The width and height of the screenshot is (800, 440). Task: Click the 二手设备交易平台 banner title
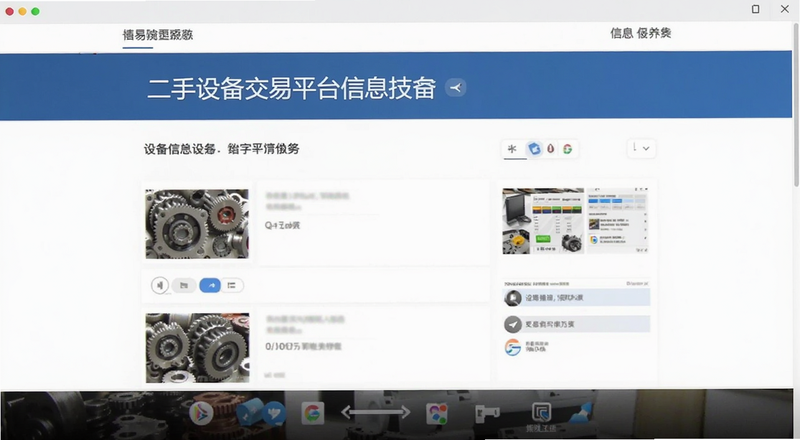tap(291, 88)
